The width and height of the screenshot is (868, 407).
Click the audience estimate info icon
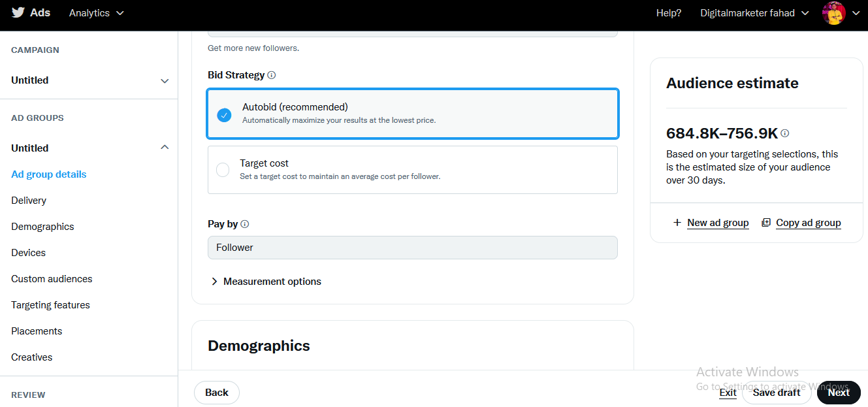[x=784, y=133]
